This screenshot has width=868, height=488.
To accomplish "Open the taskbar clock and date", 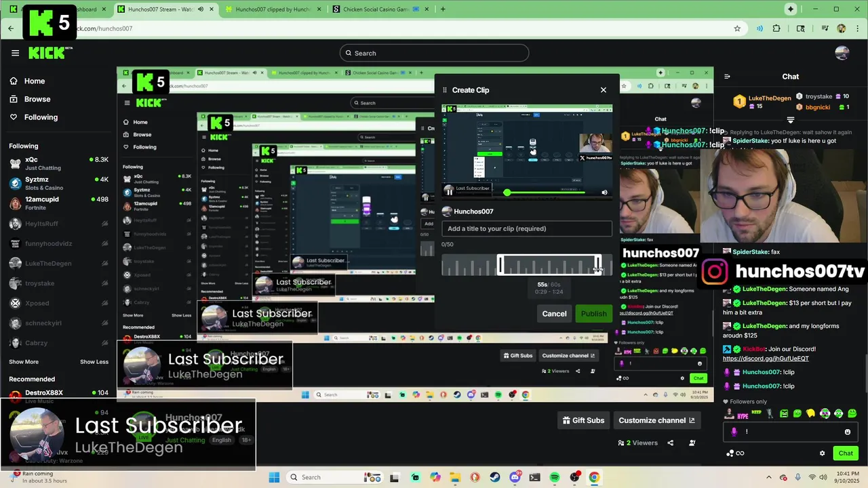I will pyautogui.click(x=847, y=477).
